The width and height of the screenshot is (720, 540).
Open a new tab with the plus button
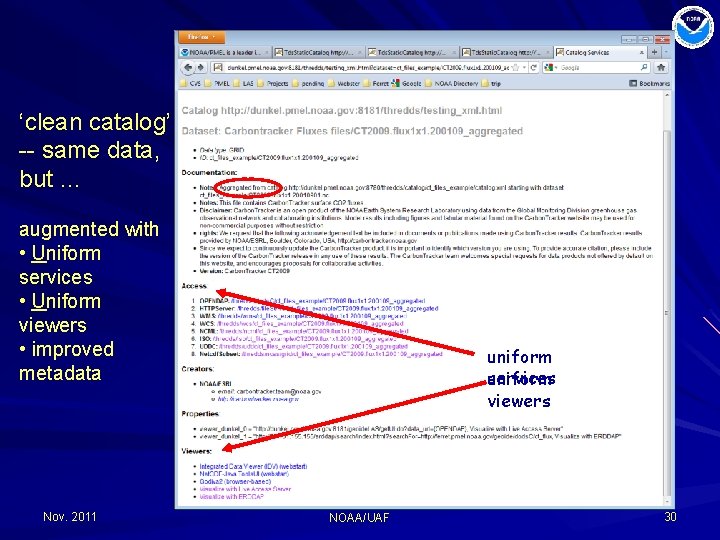click(654, 52)
